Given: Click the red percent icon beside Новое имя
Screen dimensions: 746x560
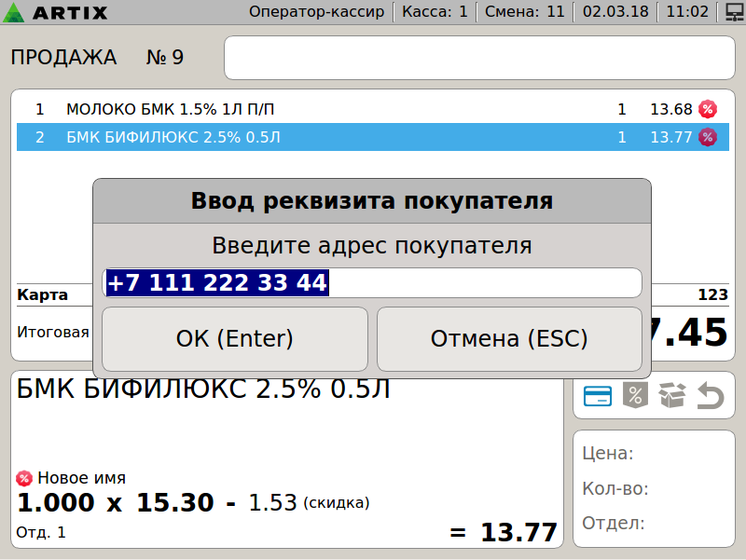Looking at the screenshot, I should 24,478.
